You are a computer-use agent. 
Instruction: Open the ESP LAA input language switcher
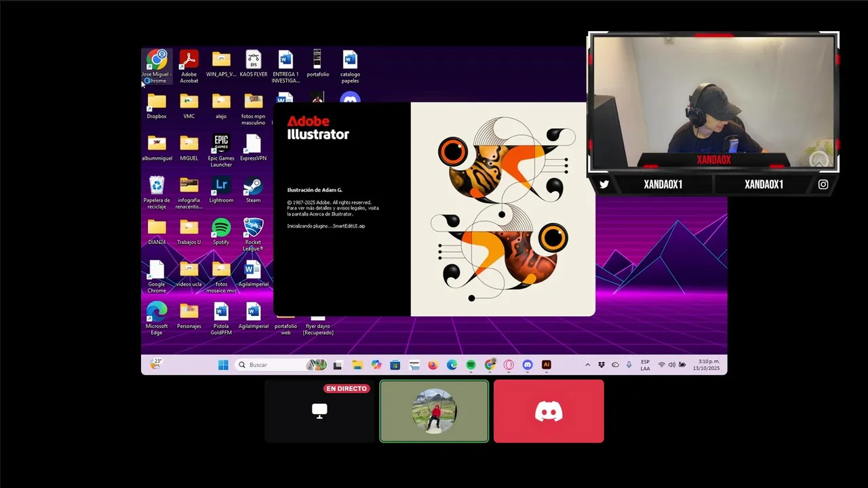click(646, 365)
